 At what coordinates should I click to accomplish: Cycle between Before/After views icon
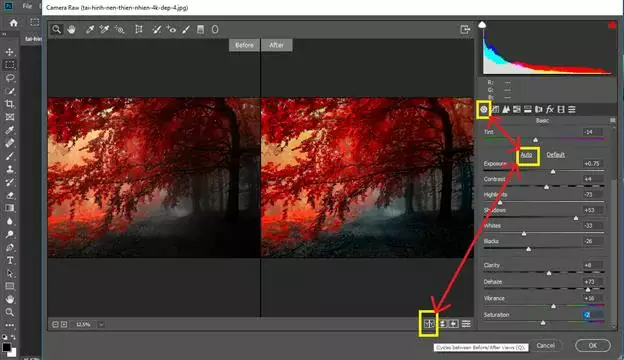coord(429,324)
